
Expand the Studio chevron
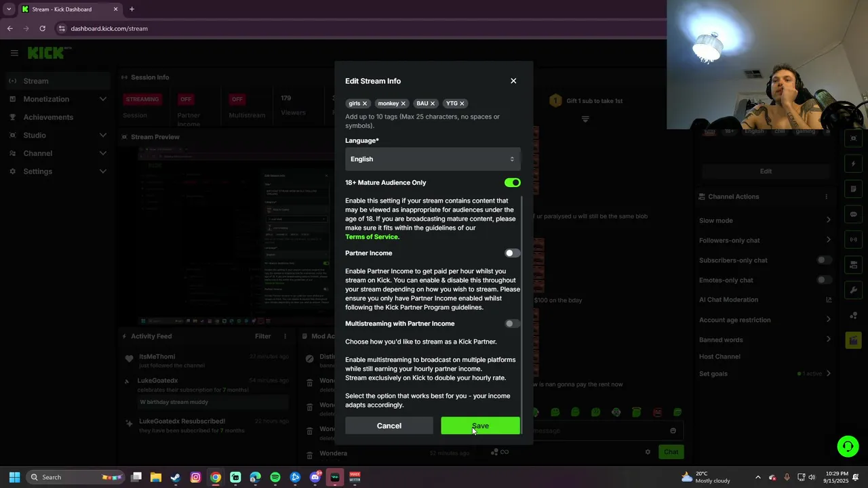pyautogui.click(x=102, y=135)
